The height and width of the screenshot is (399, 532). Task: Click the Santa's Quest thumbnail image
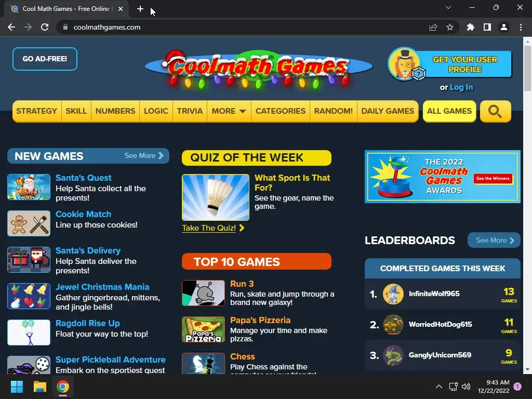29,187
